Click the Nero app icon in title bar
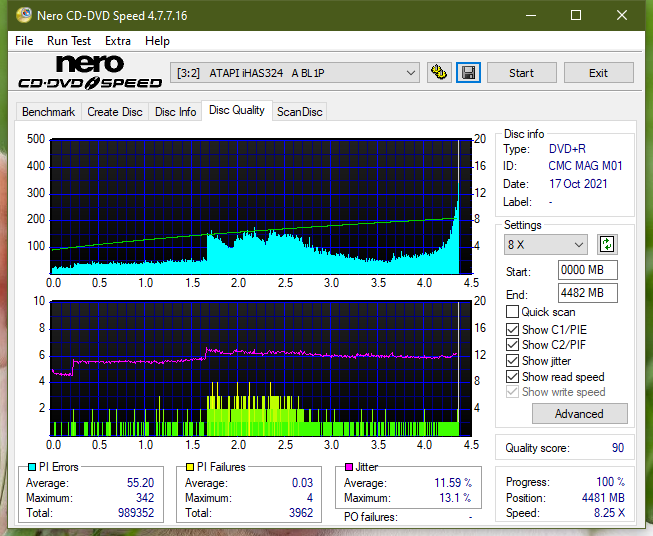 [x=23, y=15]
